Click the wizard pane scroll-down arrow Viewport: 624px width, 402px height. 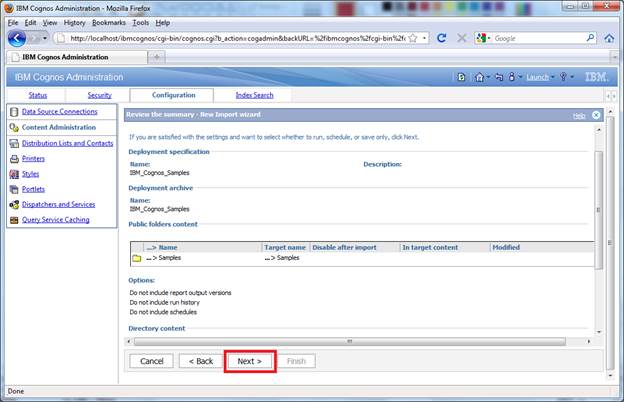(599, 332)
